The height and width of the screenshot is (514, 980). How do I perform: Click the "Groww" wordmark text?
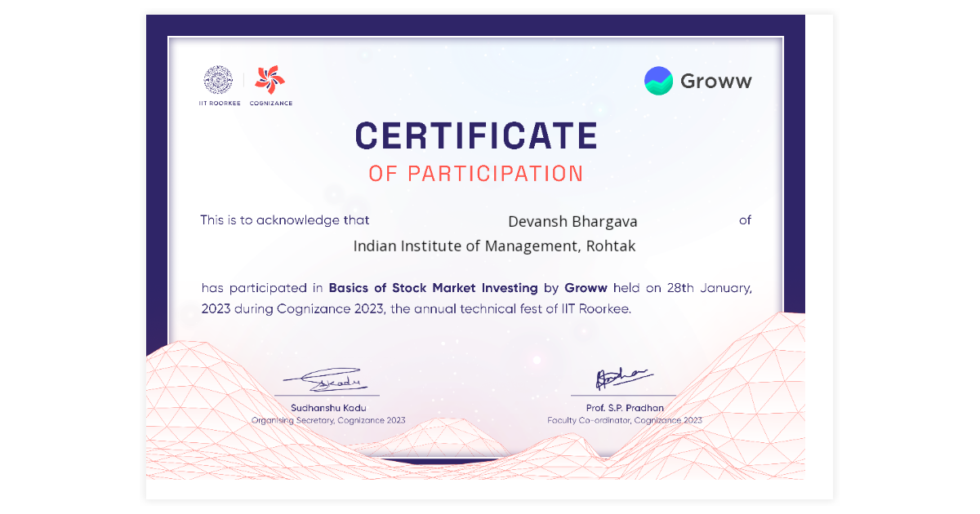(716, 81)
